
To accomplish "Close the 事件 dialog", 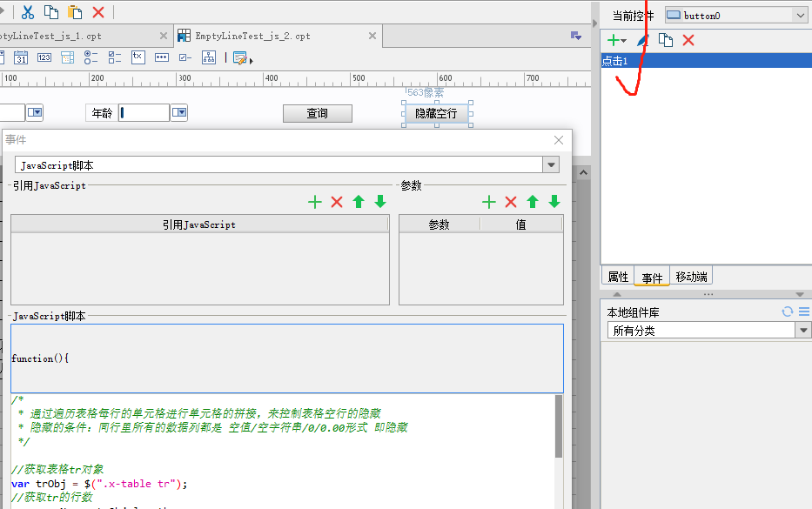I will [x=558, y=140].
